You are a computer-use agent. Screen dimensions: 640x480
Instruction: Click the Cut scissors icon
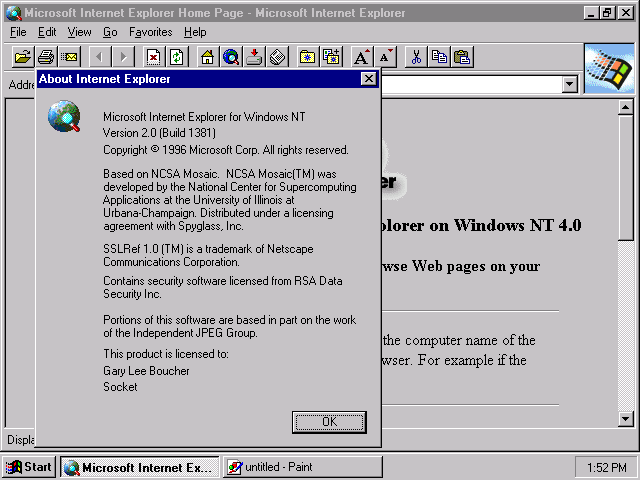(x=416, y=57)
